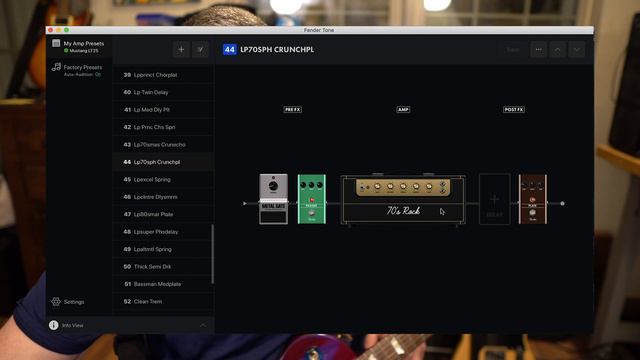The width and height of the screenshot is (640, 360).
Task: Click the edit checkmark button in preset list
Action: (200, 50)
